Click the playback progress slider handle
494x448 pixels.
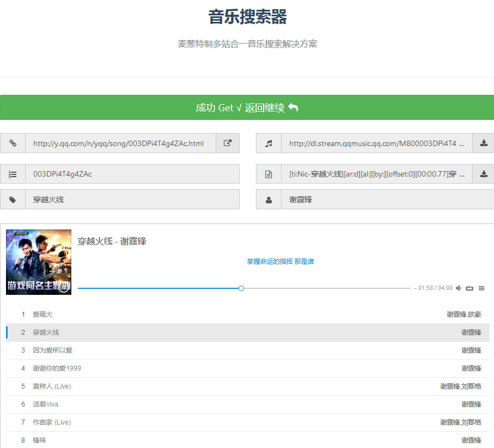click(241, 288)
